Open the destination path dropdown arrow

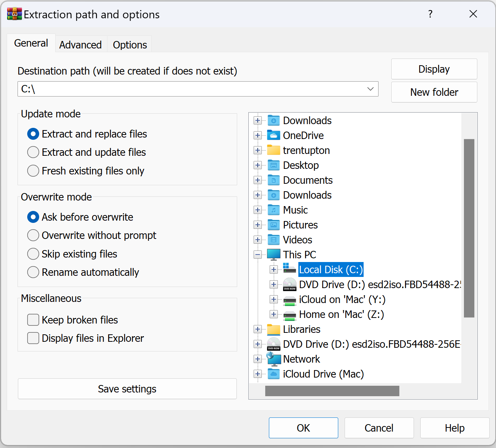[x=370, y=89]
